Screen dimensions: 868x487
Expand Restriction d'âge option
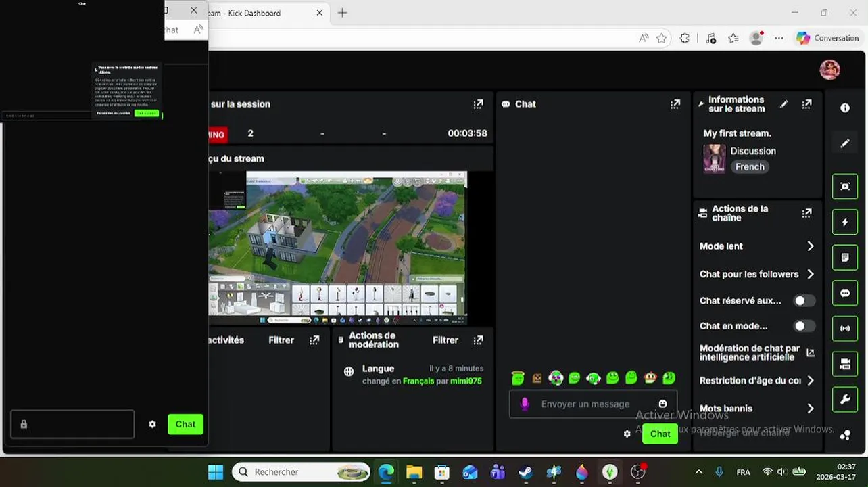pos(757,381)
